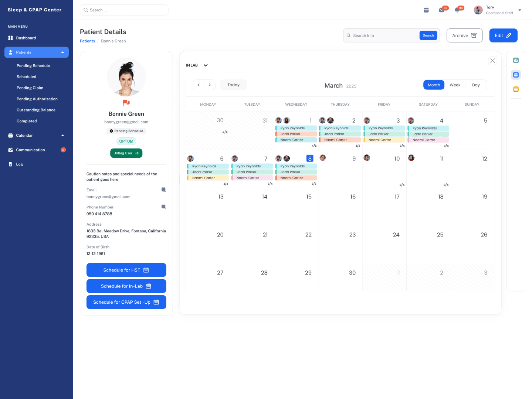Open Completed patients list
Viewport: 532px width, 399px height.
27,121
